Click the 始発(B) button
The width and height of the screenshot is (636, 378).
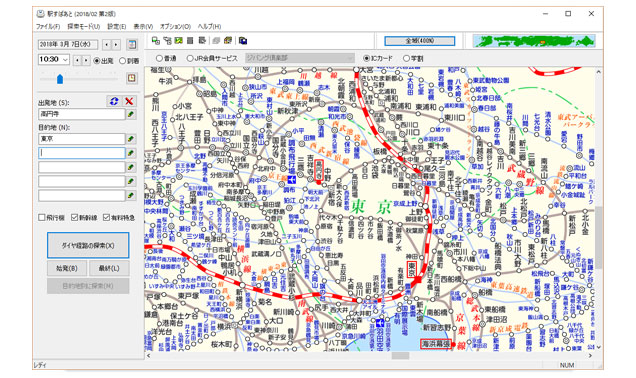[67, 268]
